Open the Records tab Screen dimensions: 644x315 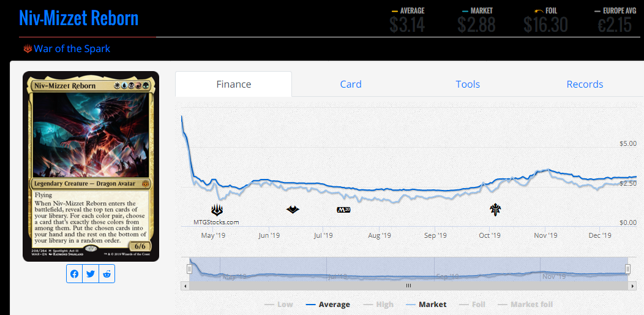tap(585, 85)
